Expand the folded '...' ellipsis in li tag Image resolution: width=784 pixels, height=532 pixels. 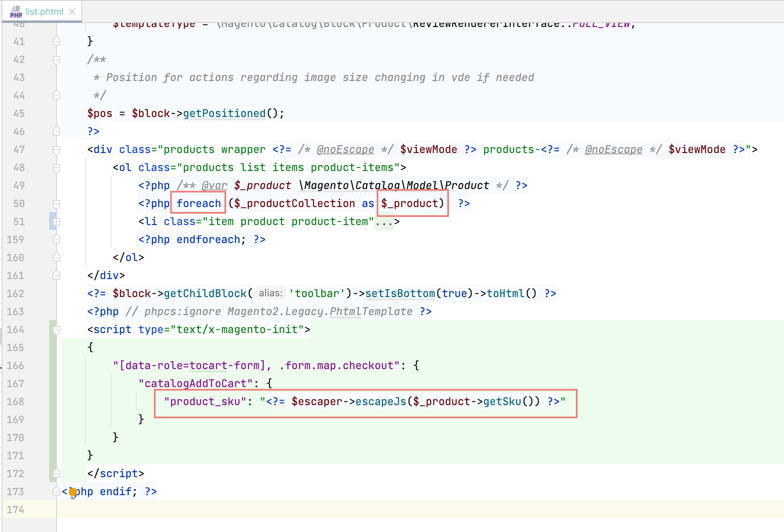(384, 222)
